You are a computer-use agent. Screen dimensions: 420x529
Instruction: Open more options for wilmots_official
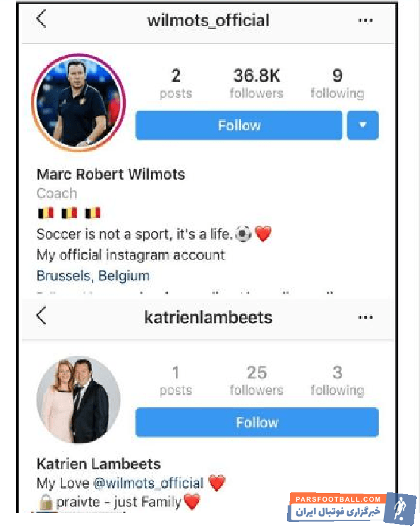(x=365, y=20)
